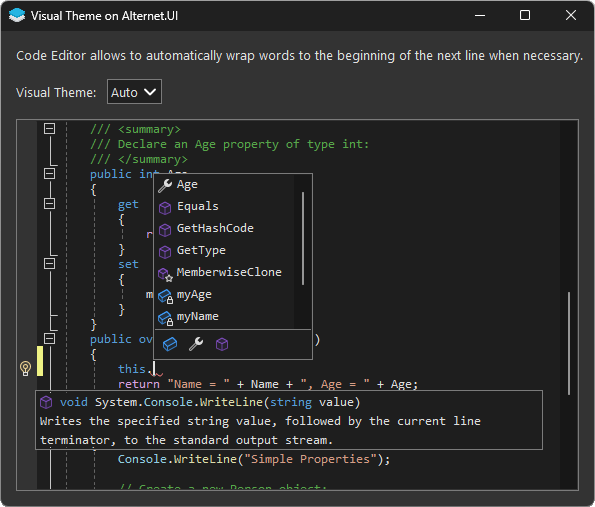The height and width of the screenshot is (507, 595).
Task: Toggle the wrench property filter in the completion popup
Action: 196,344
